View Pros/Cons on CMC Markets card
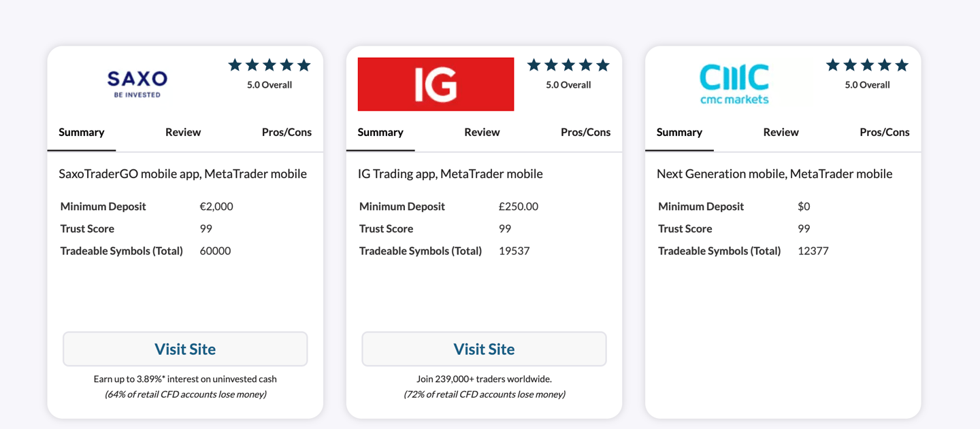The height and width of the screenshot is (429, 980). (884, 132)
